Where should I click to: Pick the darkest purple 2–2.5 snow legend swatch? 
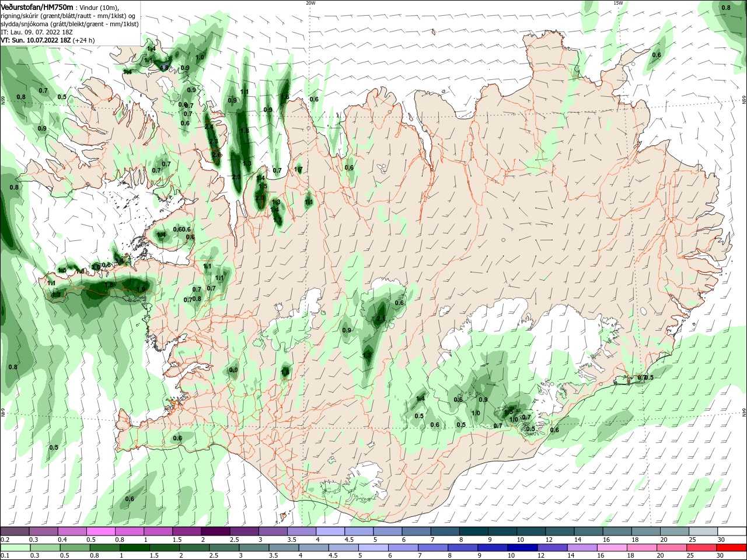(x=215, y=531)
